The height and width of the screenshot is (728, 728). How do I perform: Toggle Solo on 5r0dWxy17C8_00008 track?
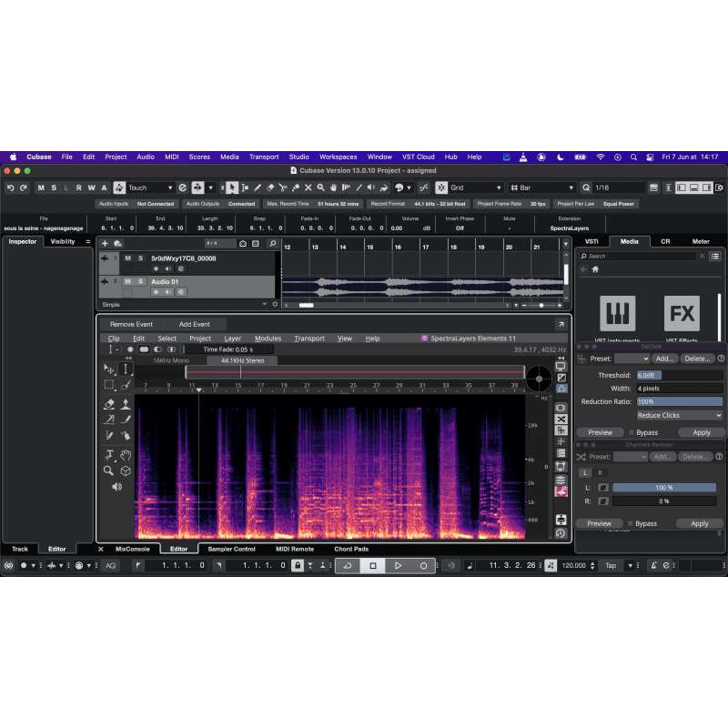coord(141,258)
